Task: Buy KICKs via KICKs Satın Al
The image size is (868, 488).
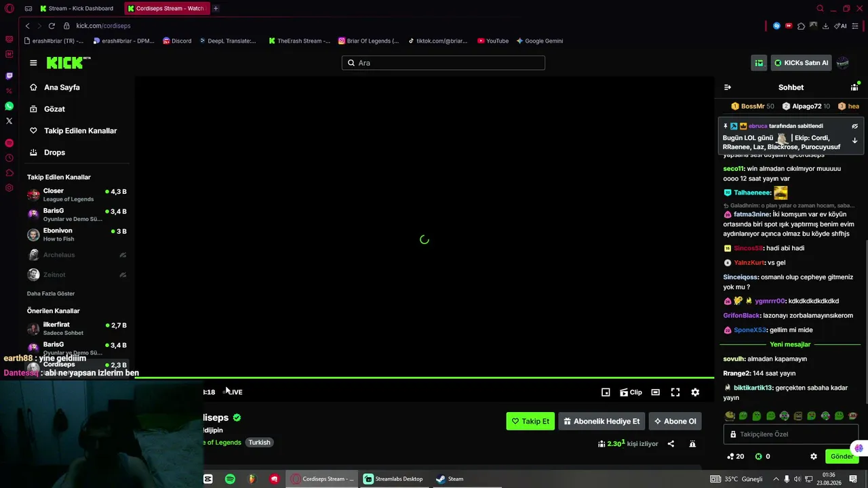Action: 802,63
